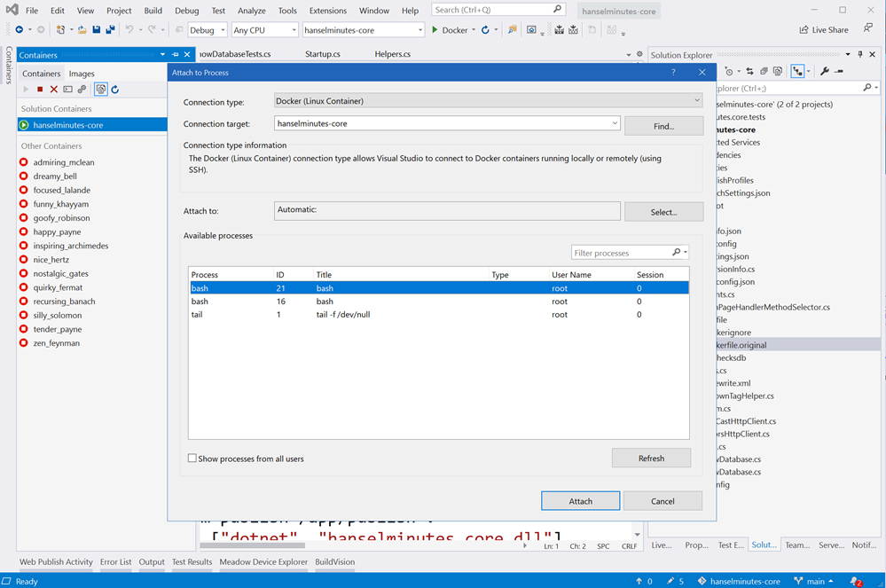Click the green Docker start arrow

pos(435,30)
